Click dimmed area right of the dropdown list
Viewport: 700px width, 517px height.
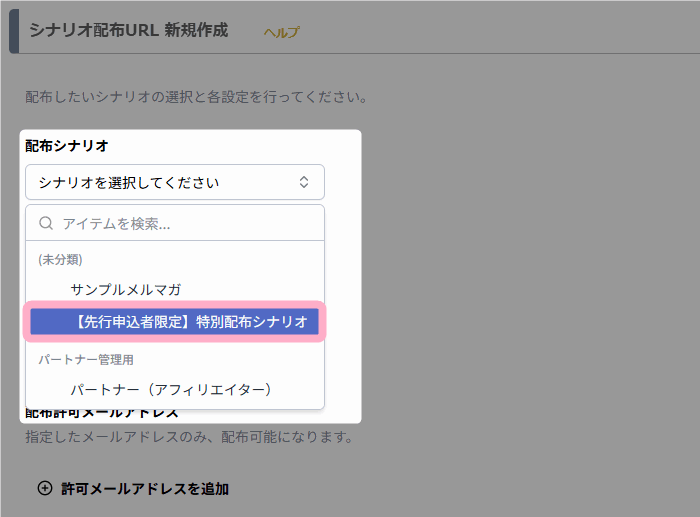click(520, 300)
